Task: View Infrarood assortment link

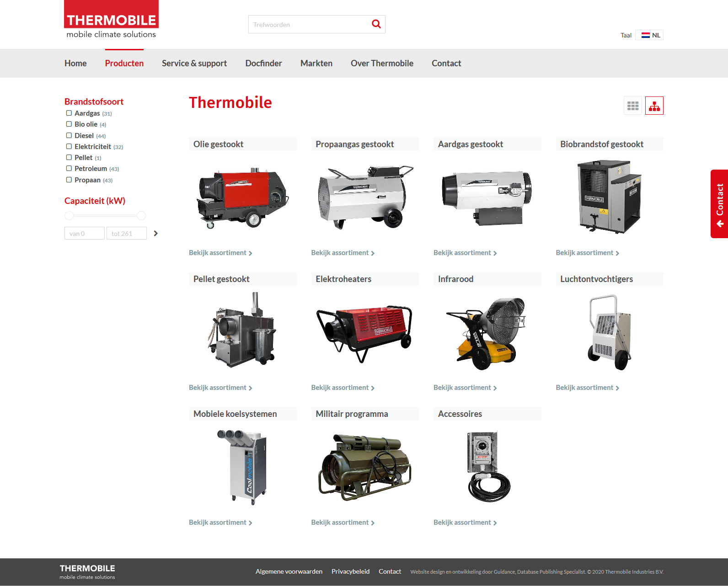Action: pyautogui.click(x=465, y=388)
